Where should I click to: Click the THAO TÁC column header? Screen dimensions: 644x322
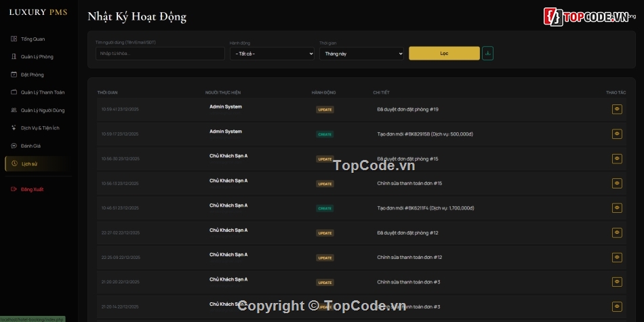click(616, 93)
